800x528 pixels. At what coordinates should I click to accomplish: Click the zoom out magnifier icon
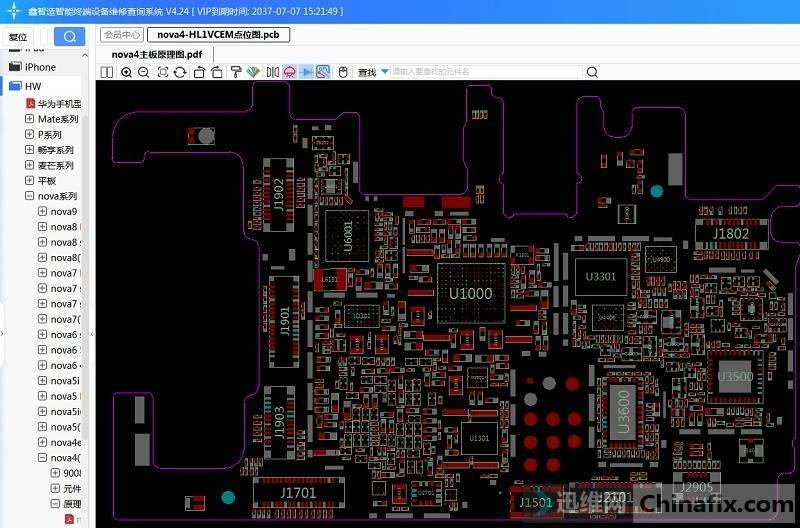(144, 72)
